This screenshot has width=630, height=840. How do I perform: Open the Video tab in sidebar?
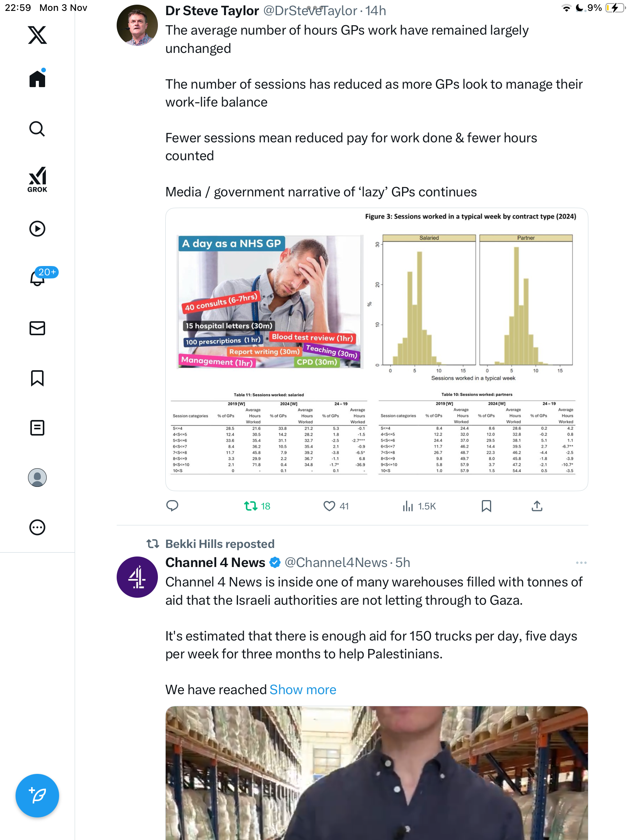(37, 229)
